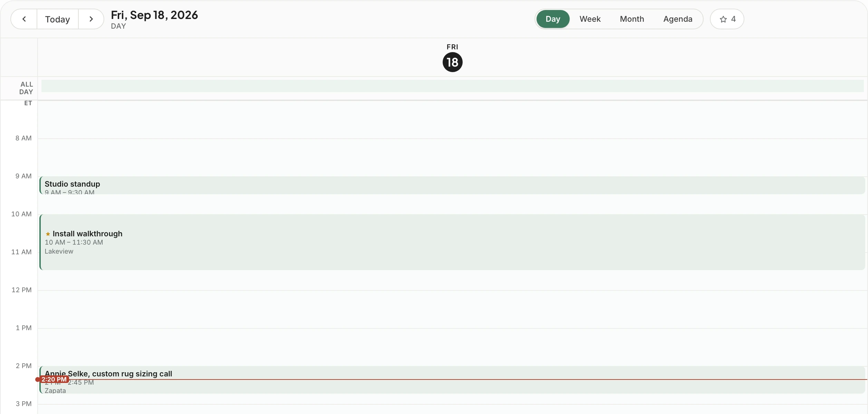Image resolution: width=868 pixels, height=414 pixels.
Task: Click the ET timezone label
Action: 28,103
